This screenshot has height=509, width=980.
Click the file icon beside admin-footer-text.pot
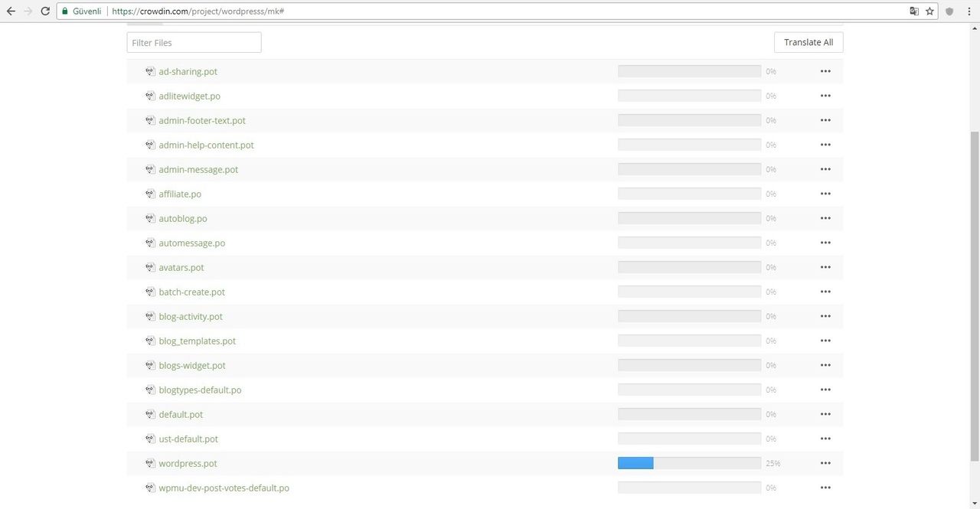(x=150, y=120)
